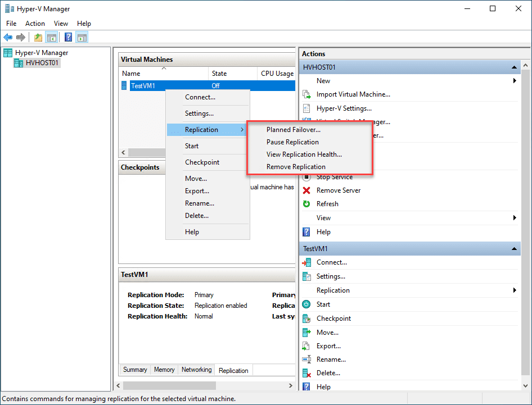Collapse the HVHOST01 actions section
The width and height of the screenshot is (532, 405).
click(x=514, y=67)
